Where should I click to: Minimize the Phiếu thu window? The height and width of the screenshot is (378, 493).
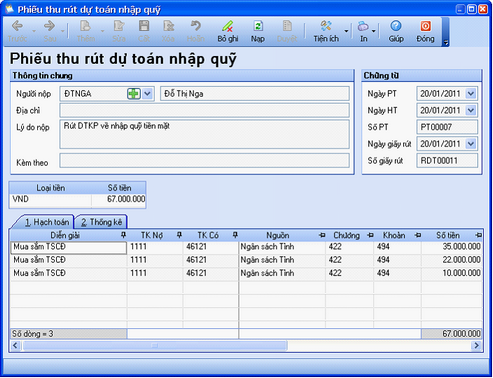tap(460, 9)
